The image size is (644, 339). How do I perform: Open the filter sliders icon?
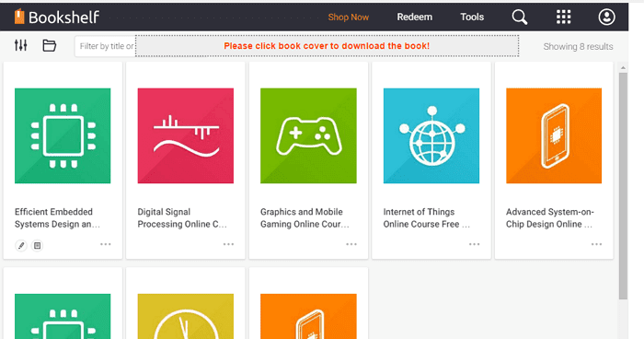pos(20,45)
